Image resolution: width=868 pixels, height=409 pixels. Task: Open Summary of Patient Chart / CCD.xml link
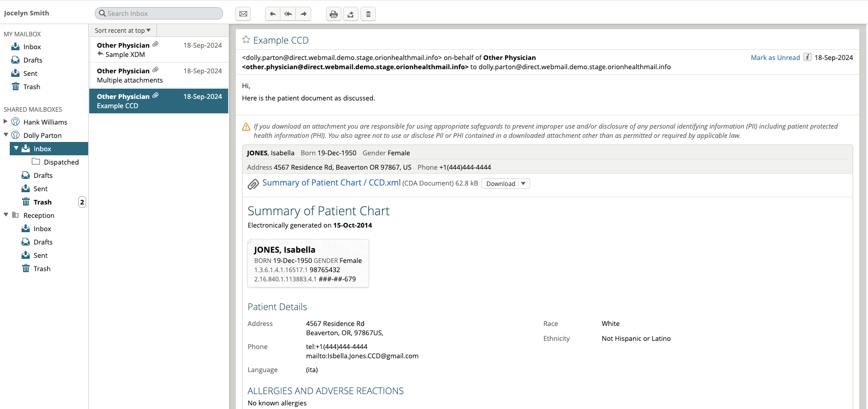point(331,183)
